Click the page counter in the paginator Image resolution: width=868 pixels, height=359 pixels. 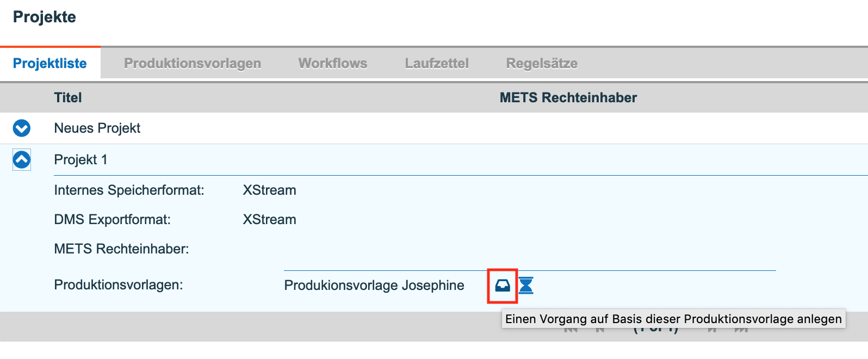coord(656,330)
